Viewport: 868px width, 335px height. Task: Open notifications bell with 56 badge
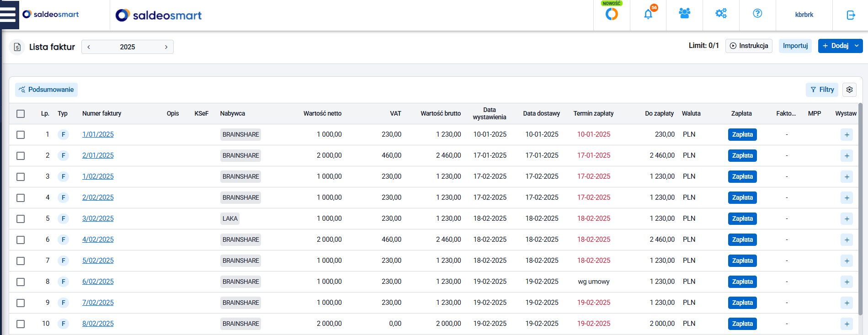pyautogui.click(x=648, y=14)
